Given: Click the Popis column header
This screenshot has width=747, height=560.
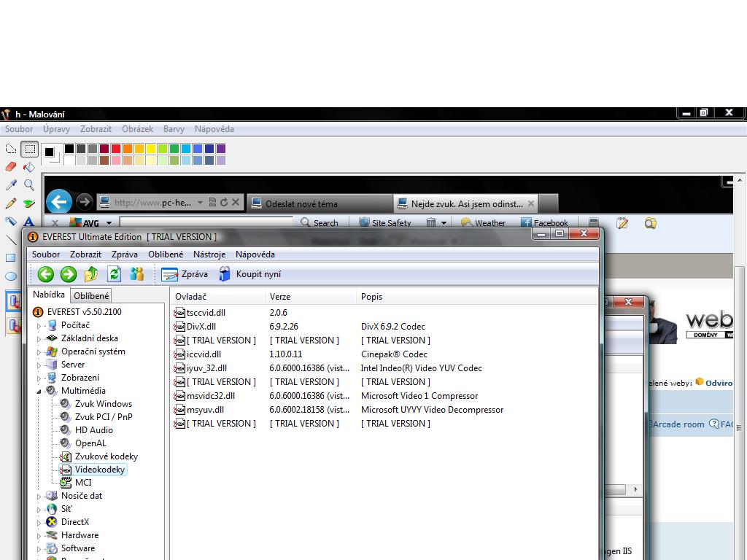Looking at the screenshot, I should point(476,297).
